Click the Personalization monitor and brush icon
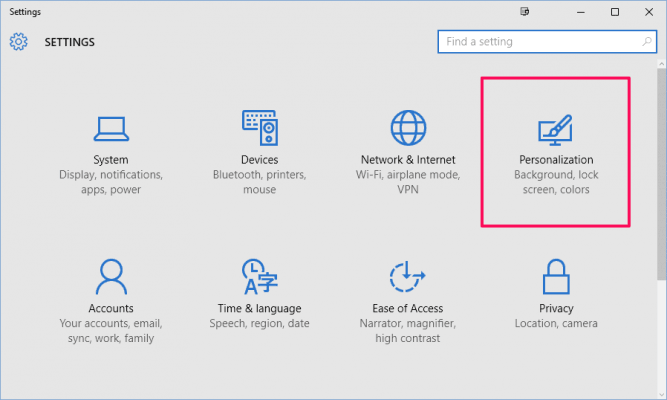 (x=555, y=130)
